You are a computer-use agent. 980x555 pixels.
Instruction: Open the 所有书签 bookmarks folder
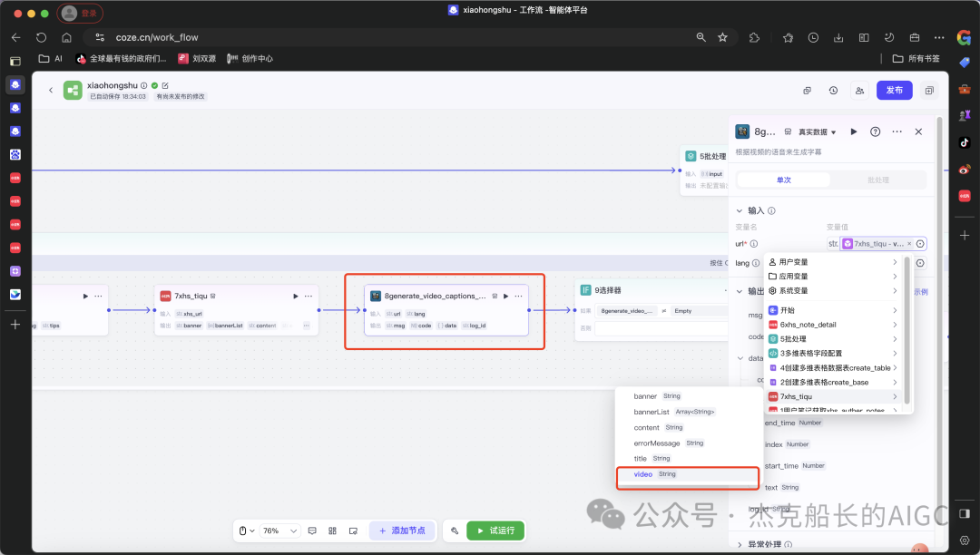point(916,59)
